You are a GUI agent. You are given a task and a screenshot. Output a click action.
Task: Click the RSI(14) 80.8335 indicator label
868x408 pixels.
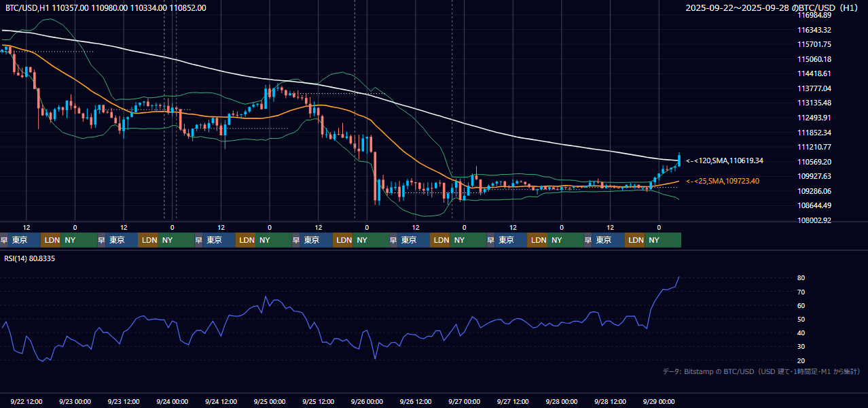(31, 259)
